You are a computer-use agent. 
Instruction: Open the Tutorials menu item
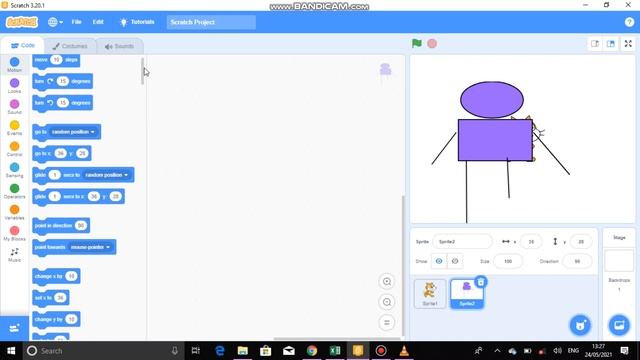[137, 22]
